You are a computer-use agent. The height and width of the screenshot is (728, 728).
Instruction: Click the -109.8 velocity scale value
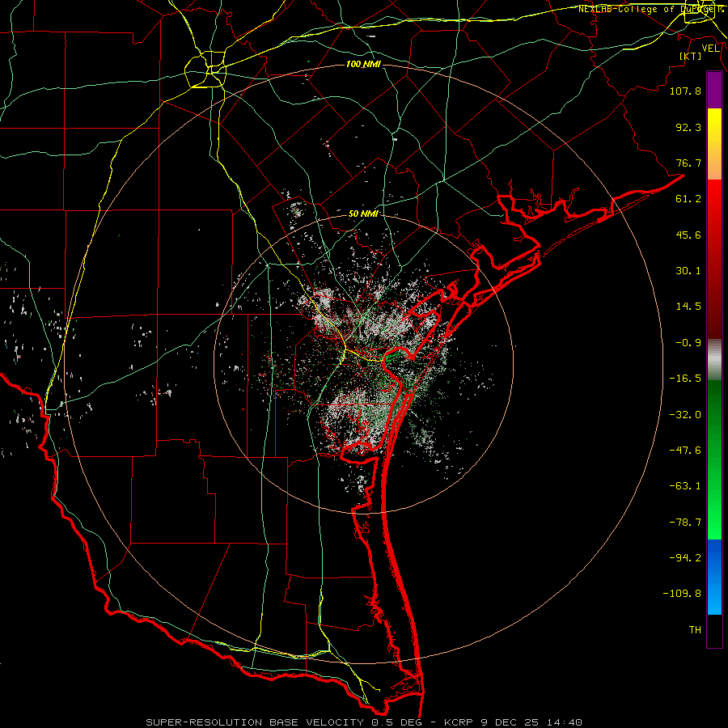point(682,594)
